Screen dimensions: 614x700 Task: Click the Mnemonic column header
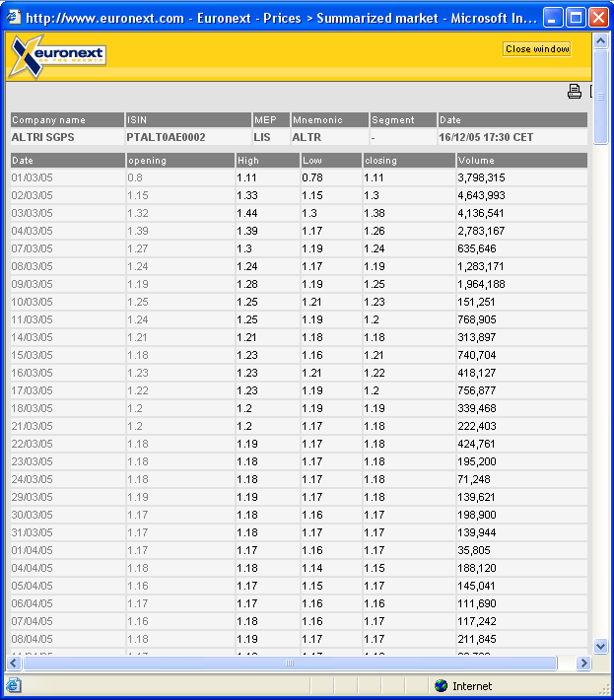[x=330, y=120]
